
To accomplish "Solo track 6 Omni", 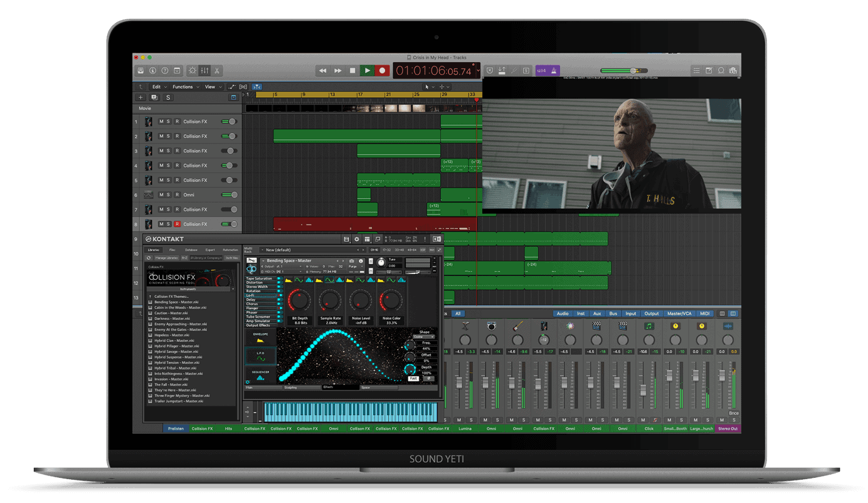I will click(x=169, y=195).
